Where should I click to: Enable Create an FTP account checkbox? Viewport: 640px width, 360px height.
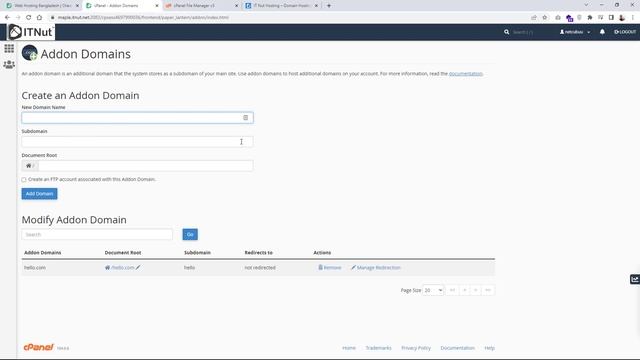click(x=24, y=180)
